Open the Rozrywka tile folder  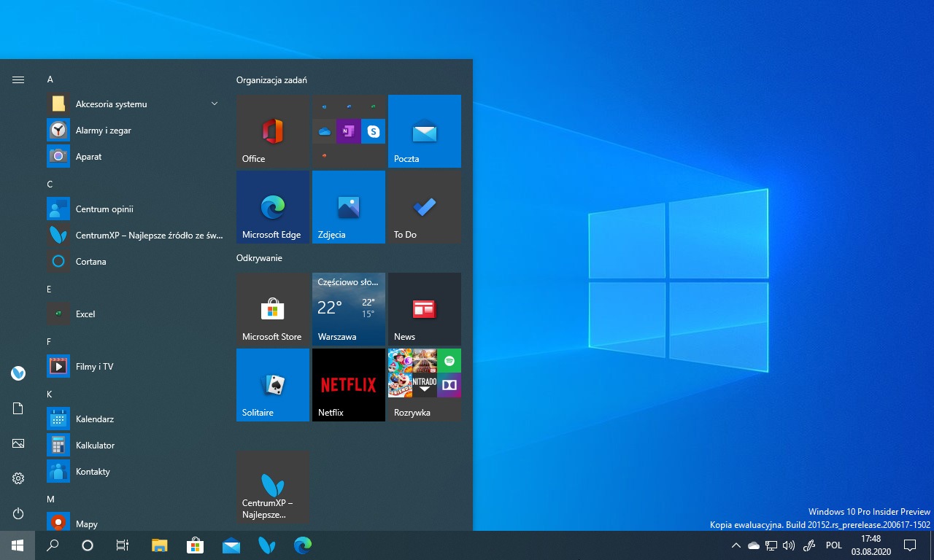pyautogui.click(x=425, y=385)
